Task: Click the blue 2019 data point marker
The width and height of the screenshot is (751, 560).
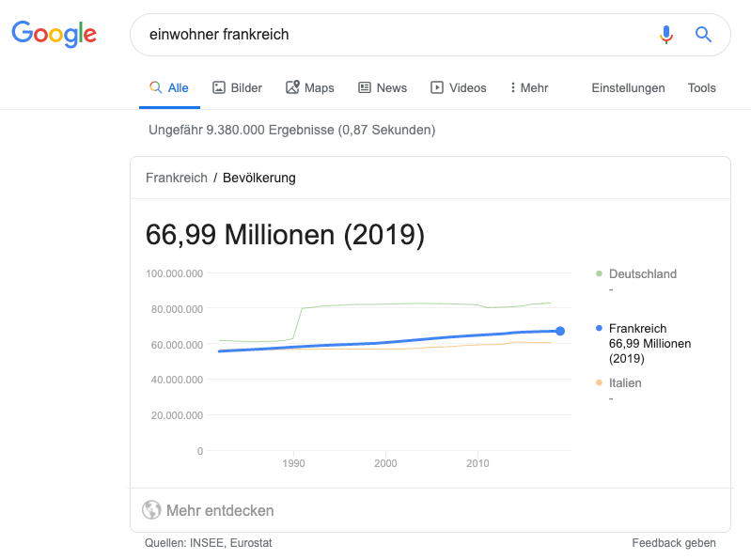Action: 560,331
